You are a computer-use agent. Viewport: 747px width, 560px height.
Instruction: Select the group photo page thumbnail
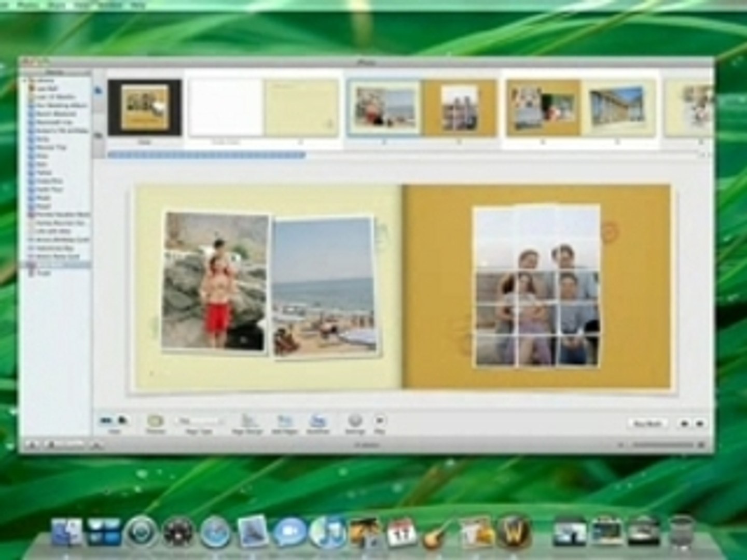click(460, 108)
